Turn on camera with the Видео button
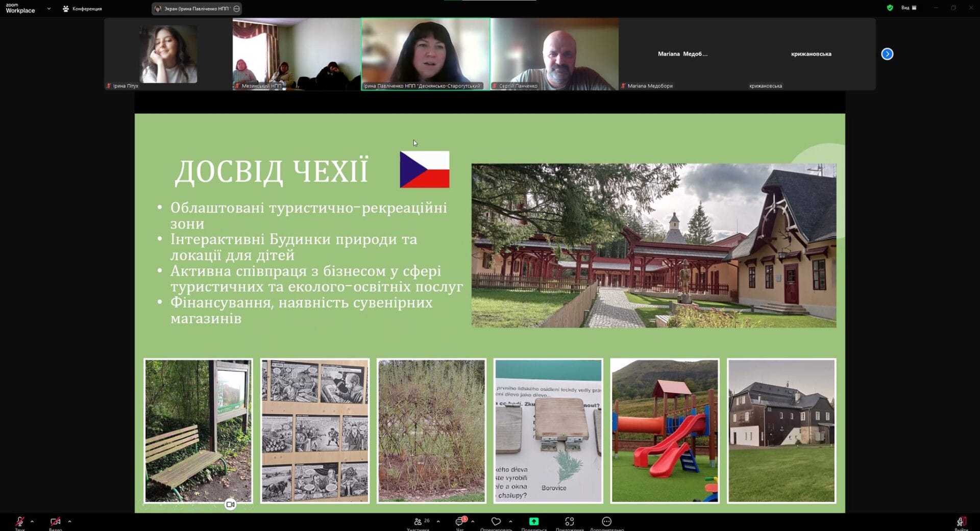Viewport: 980px width, 531px height. 55,521
